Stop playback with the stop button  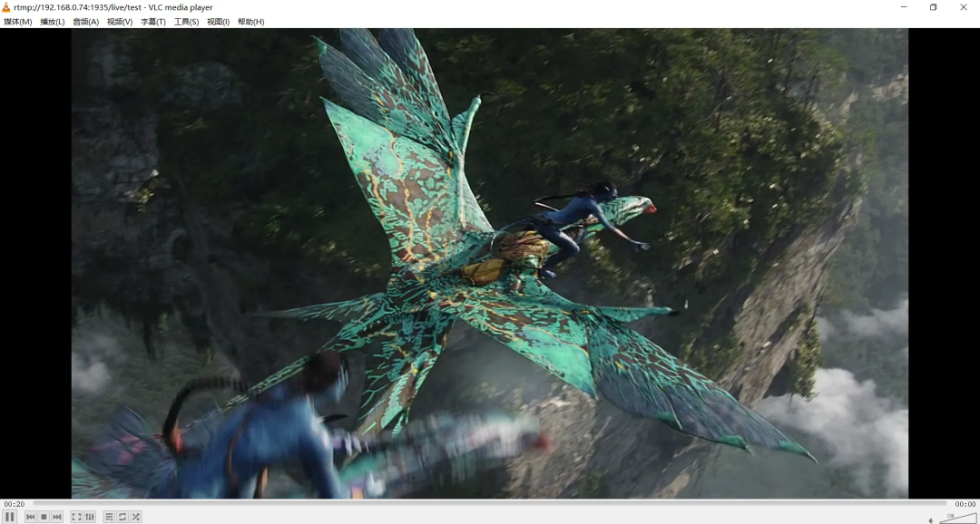(x=44, y=517)
